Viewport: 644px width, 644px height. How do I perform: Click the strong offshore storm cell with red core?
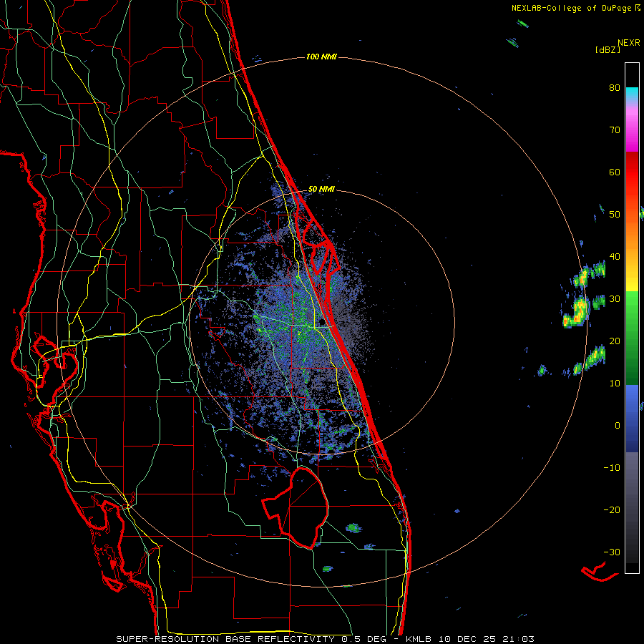point(576,313)
